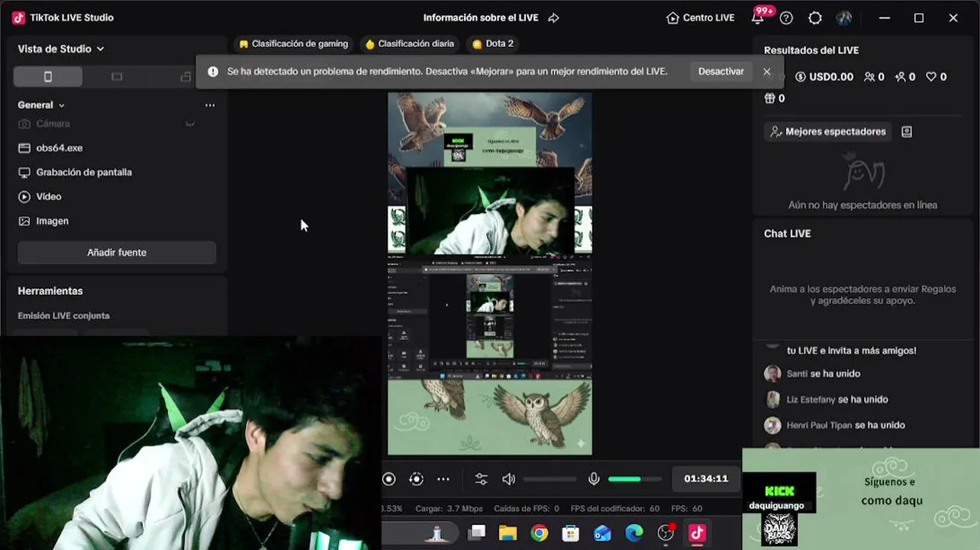980x550 pixels.
Task: Open Clasificación diaria tag
Action: point(409,44)
